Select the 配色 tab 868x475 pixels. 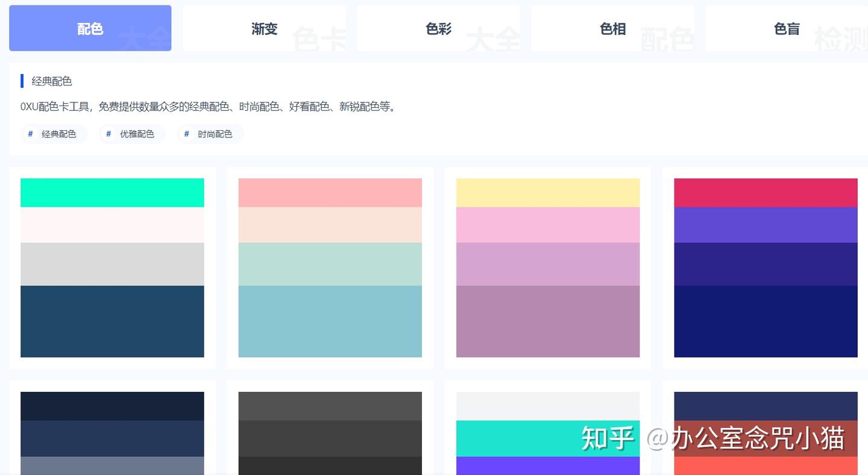(90, 28)
